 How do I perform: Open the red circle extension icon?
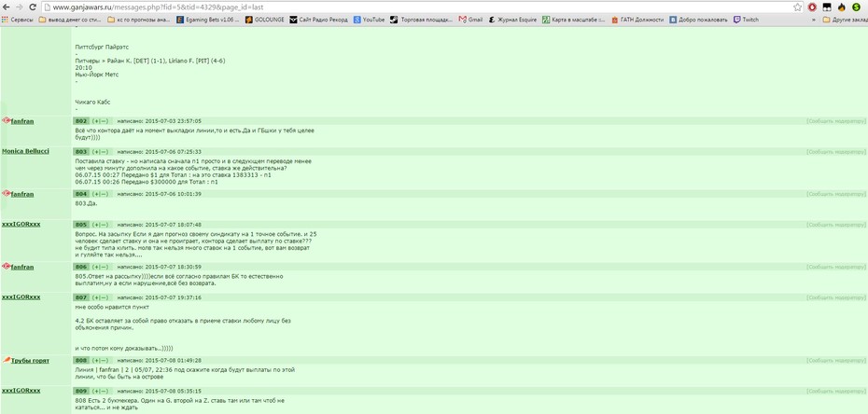[x=813, y=7]
